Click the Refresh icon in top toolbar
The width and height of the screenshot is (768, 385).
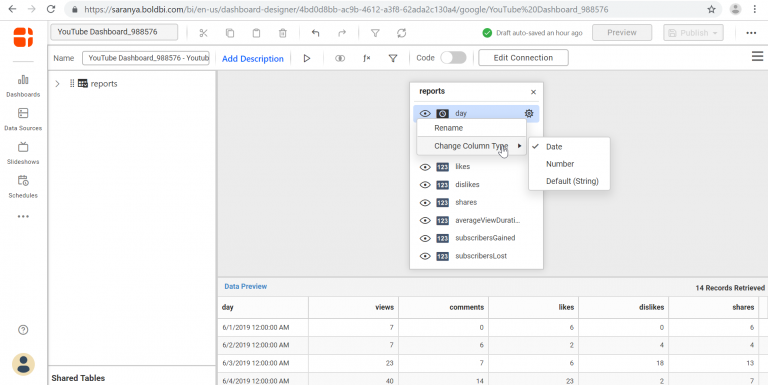click(402, 33)
